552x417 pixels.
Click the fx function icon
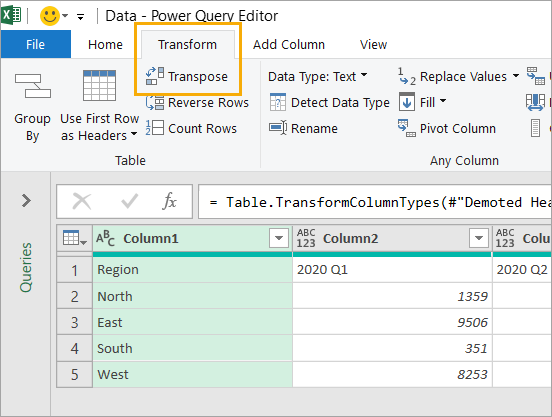169,201
